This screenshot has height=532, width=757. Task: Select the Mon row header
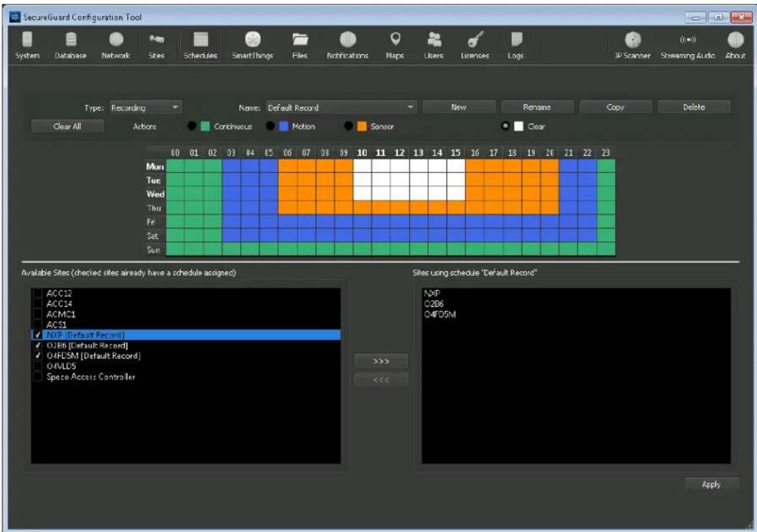point(155,167)
